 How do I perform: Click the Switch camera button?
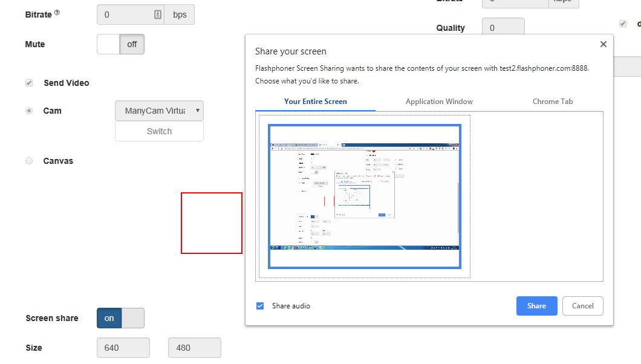point(159,131)
